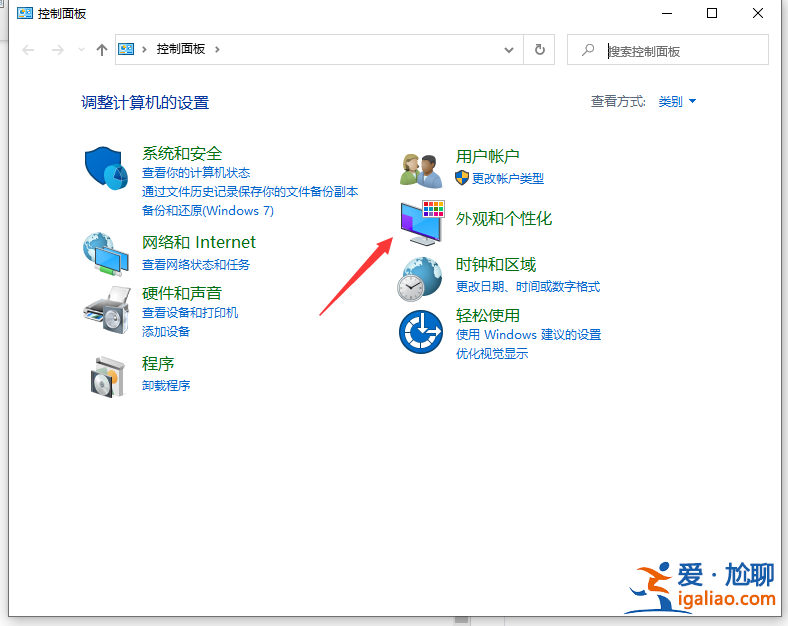Open 系统和安全 category link

point(182,153)
